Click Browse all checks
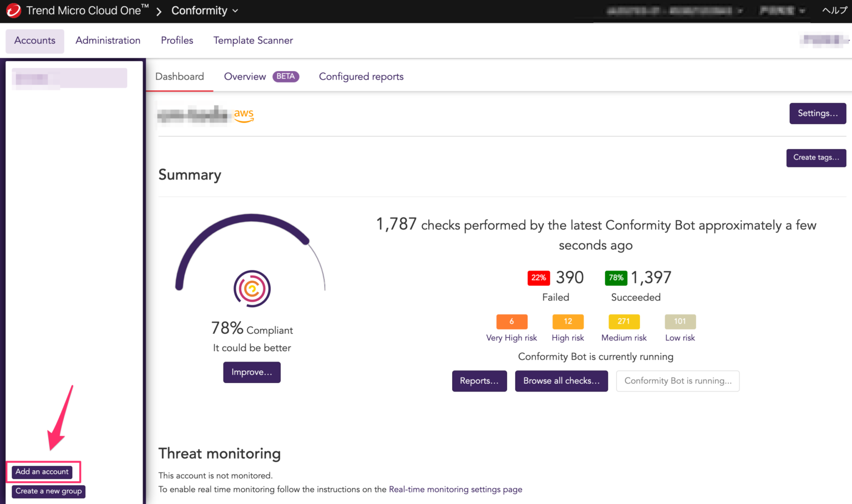 click(561, 381)
